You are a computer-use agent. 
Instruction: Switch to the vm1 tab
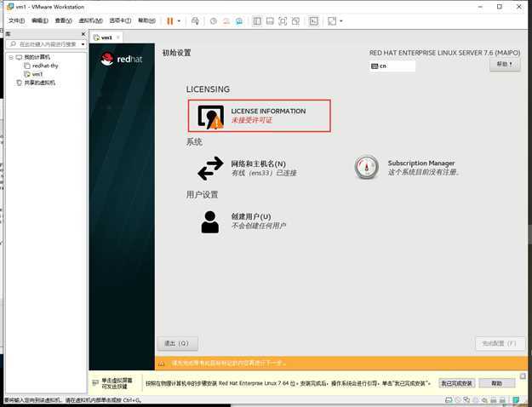[x=106, y=37]
